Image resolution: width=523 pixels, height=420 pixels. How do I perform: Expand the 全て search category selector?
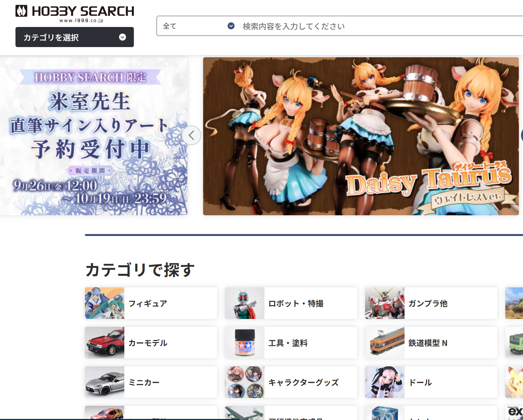coord(198,26)
